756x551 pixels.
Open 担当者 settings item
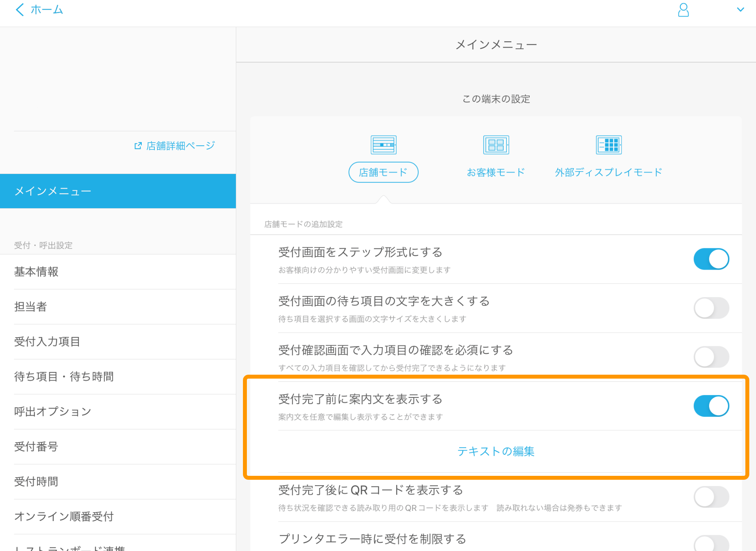pyautogui.click(x=118, y=307)
